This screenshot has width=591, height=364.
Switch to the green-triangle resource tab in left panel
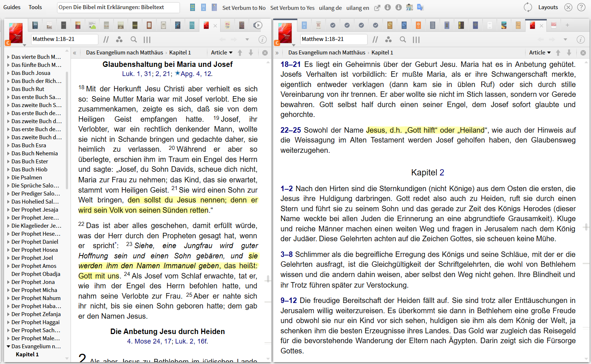pyautogui.click(x=92, y=25)
